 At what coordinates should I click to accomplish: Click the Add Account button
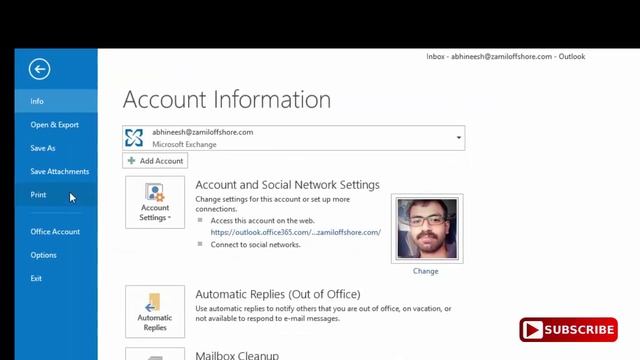point(155,161)
